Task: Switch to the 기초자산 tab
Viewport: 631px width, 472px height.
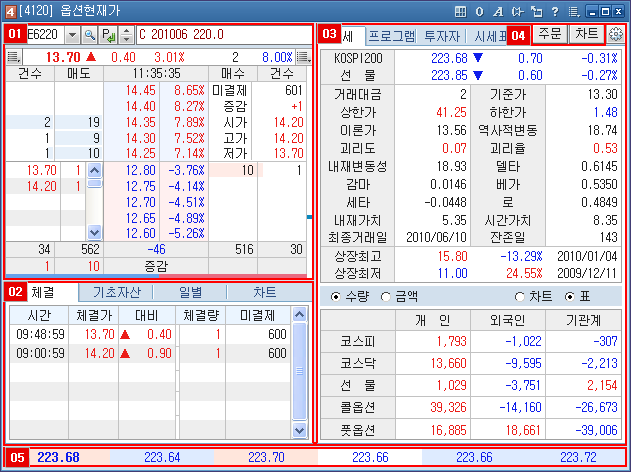Action: [116, 293]
